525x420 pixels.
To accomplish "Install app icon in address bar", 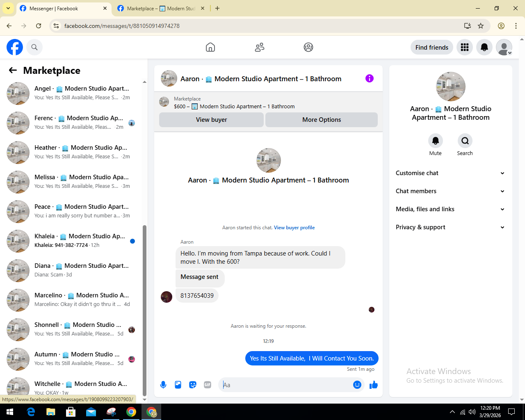I will pos(468,26).
